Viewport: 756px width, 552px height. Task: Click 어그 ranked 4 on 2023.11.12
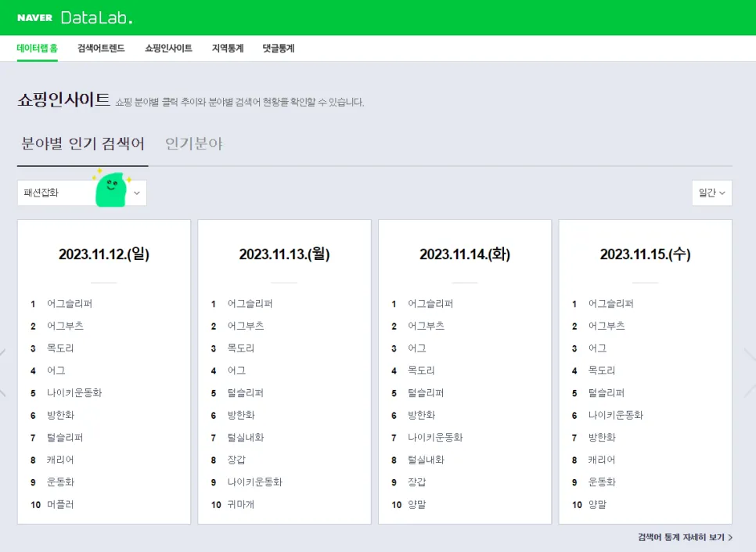click(56, 370)
